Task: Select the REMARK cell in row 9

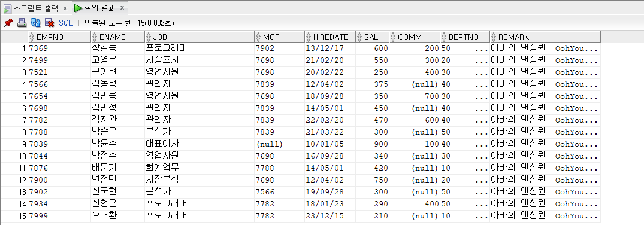Action: [545, 144]
